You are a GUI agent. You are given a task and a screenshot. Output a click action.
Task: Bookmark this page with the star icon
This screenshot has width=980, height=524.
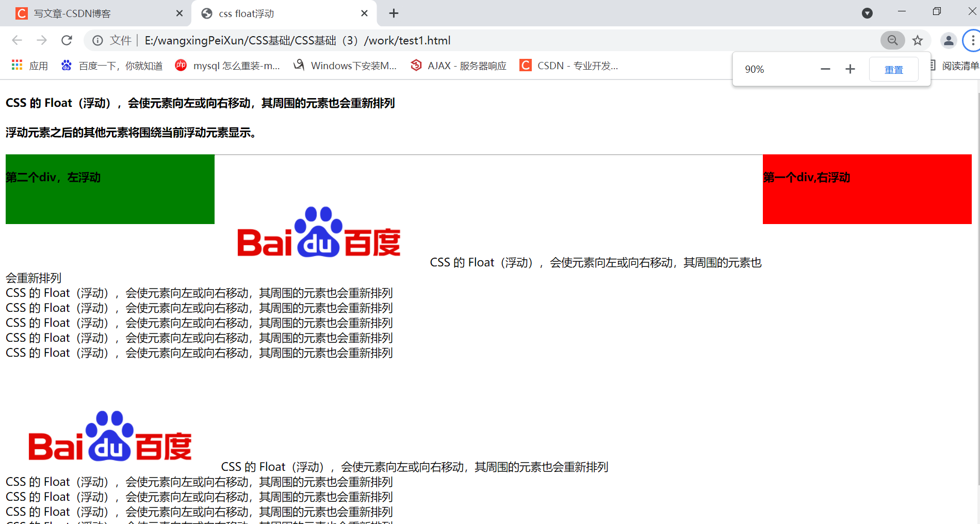(918, 40)
